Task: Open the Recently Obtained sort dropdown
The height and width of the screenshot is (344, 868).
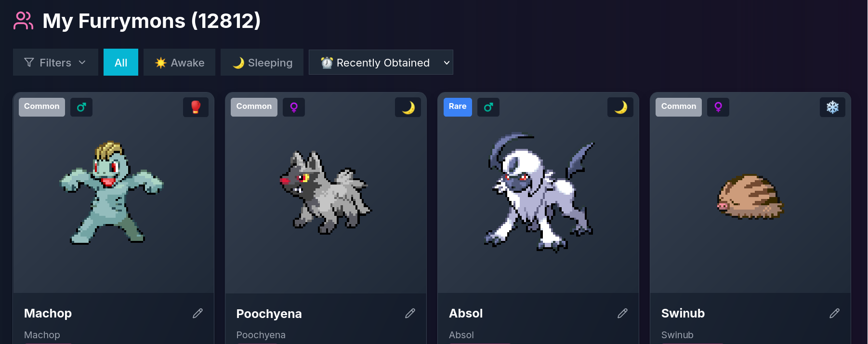Action: pos(381,62)
